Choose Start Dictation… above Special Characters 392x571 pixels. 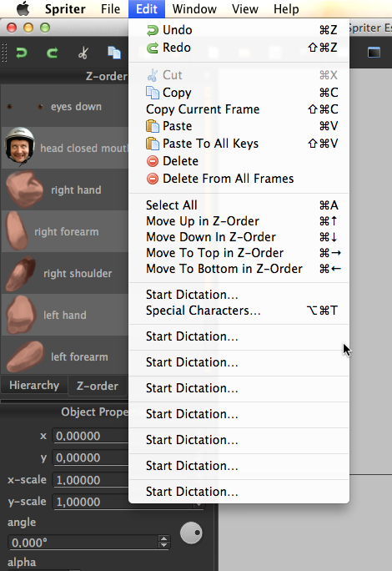point(239,295)
